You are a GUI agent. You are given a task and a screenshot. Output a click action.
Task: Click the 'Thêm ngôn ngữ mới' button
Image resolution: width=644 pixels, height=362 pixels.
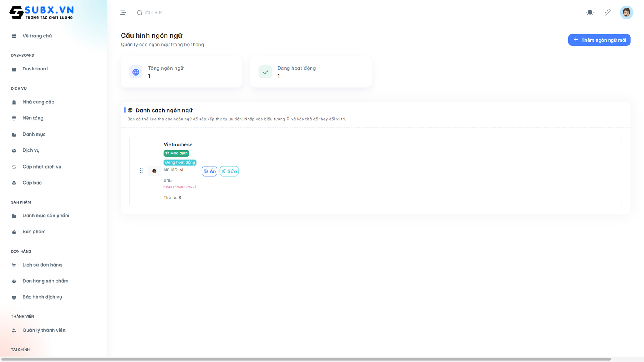click(x=599, y=40)
